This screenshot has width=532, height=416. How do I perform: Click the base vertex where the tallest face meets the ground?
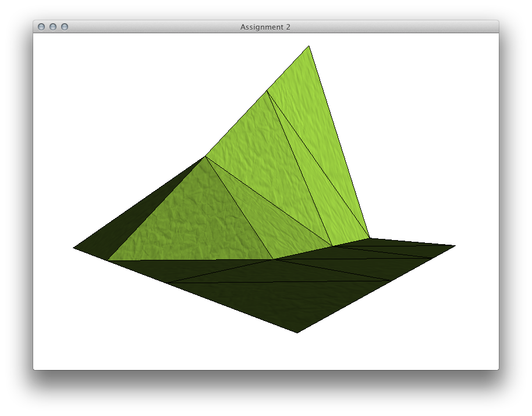tap(370, 238)
